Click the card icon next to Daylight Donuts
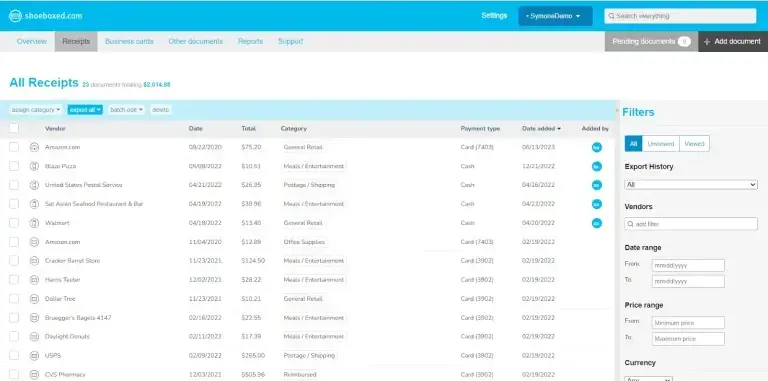The image size is (768, 381). [34, 336]
